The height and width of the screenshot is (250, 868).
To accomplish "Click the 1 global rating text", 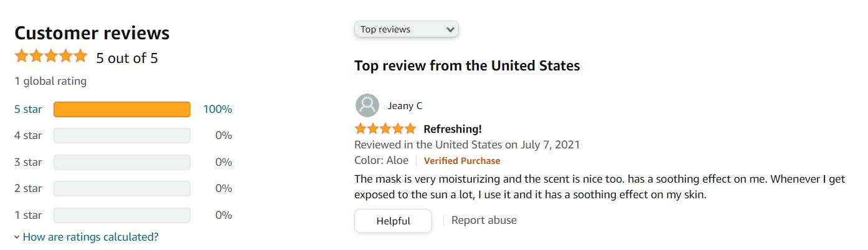I will click(x=50, y=81).
